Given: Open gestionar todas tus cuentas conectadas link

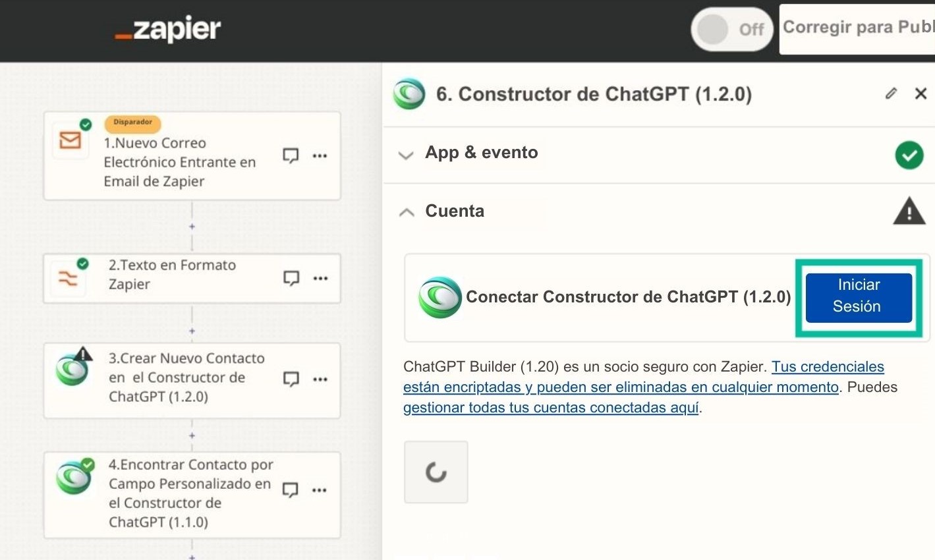Looking at the screenshot, I should [551, 407].
